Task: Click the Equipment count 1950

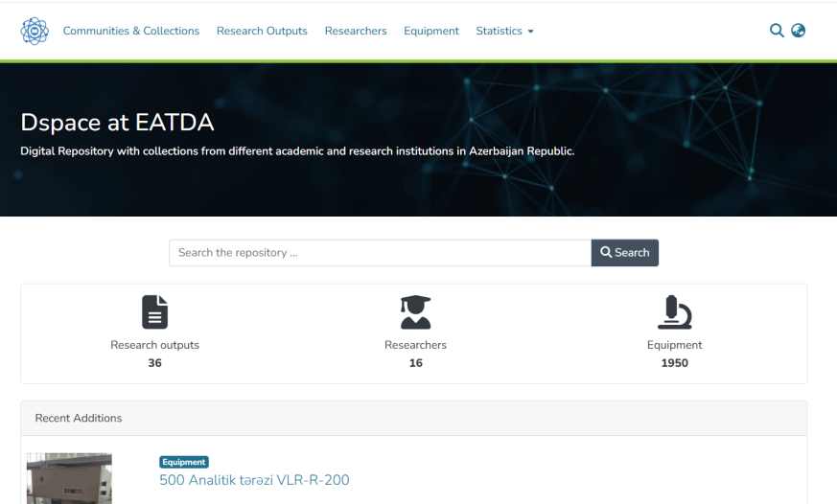Action: pyautogui.click(x=674, y=363)
